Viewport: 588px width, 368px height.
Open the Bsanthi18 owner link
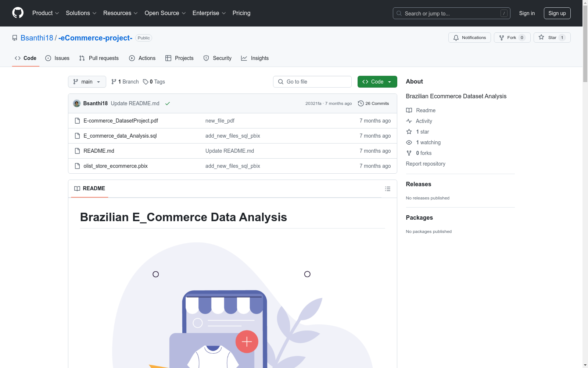coord(37,38)
